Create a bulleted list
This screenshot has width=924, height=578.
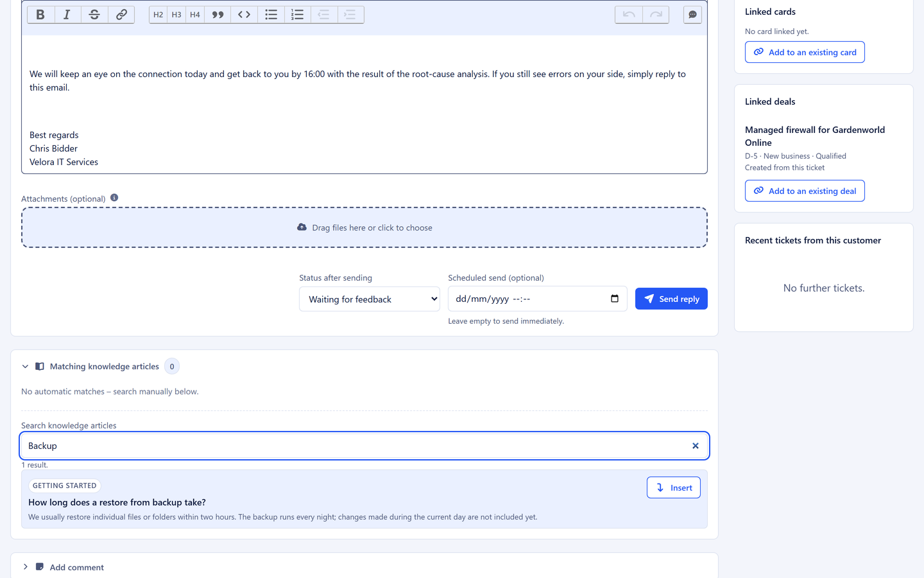[271, 15]
